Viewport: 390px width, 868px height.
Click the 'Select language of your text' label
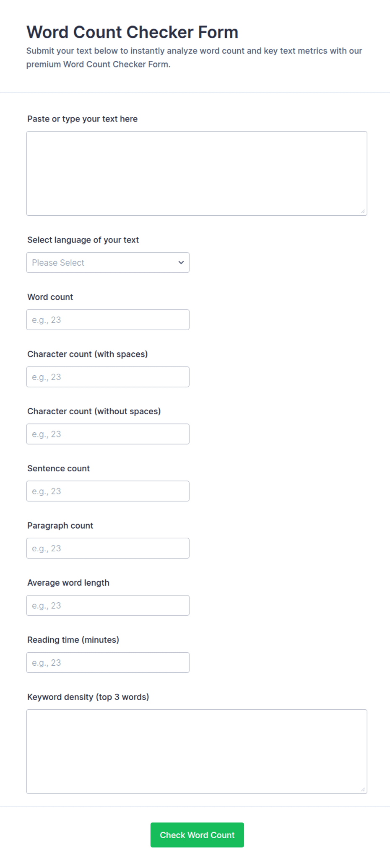(x=83, y=240)
